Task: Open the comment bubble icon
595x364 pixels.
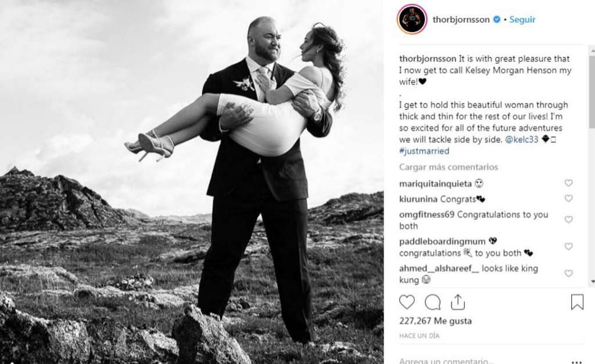Action: click(x=432, y=302)
